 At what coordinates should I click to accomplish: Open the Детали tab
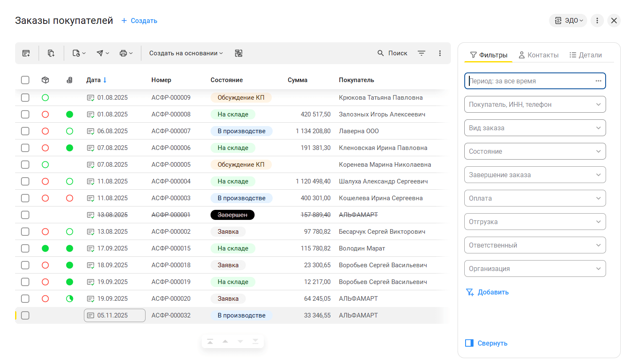(x=586, y=55)
